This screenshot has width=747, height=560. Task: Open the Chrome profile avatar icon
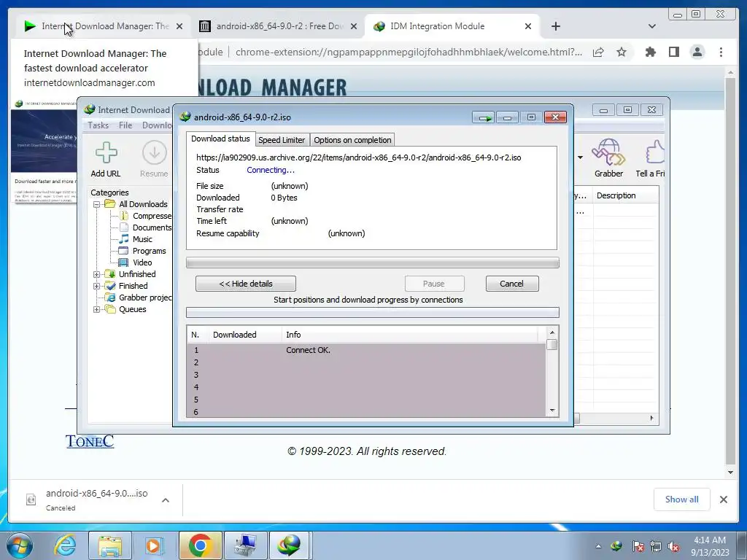(697, 52)
